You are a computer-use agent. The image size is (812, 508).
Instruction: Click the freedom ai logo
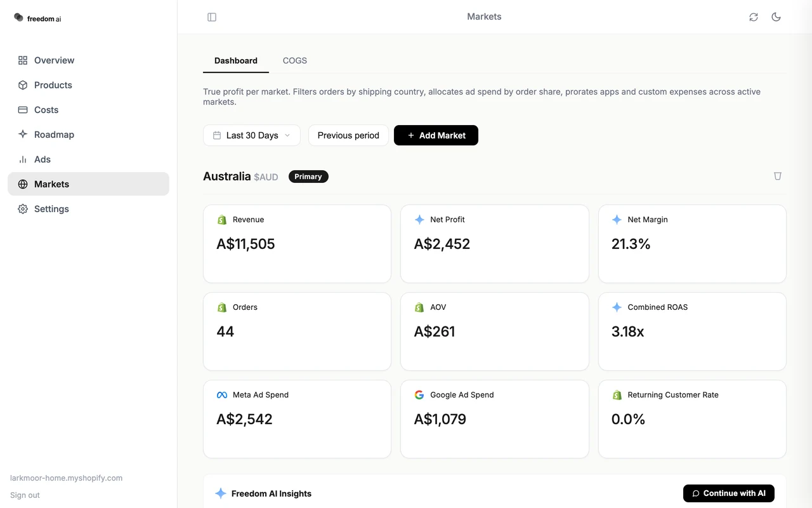point(38,18)
